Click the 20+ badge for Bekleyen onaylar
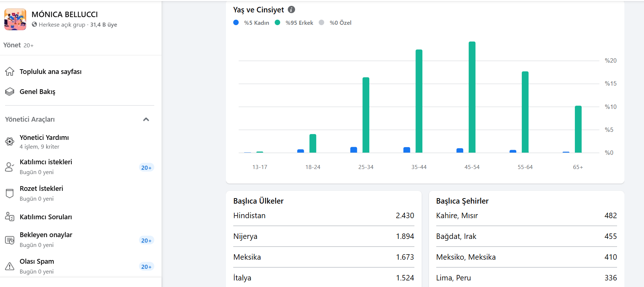 click(x=146, y=240)
